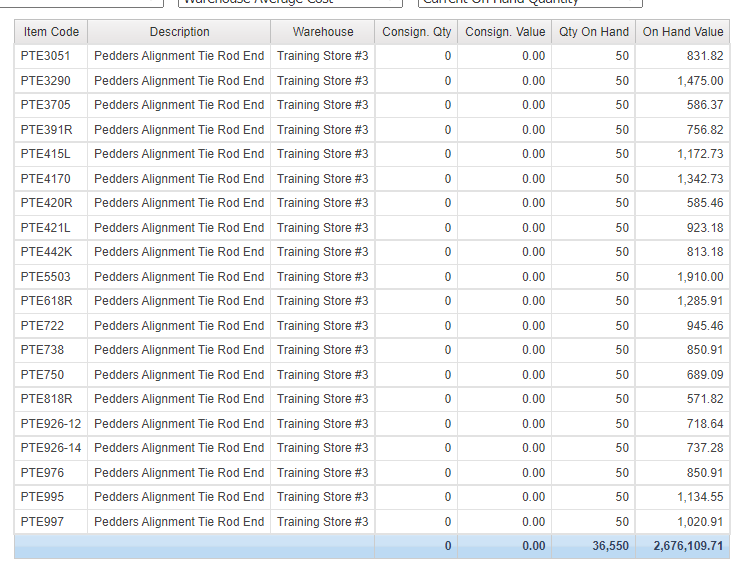Sort by the Item Code column header
The width and height of the screenshot is (748, 575).
point(51,32)
